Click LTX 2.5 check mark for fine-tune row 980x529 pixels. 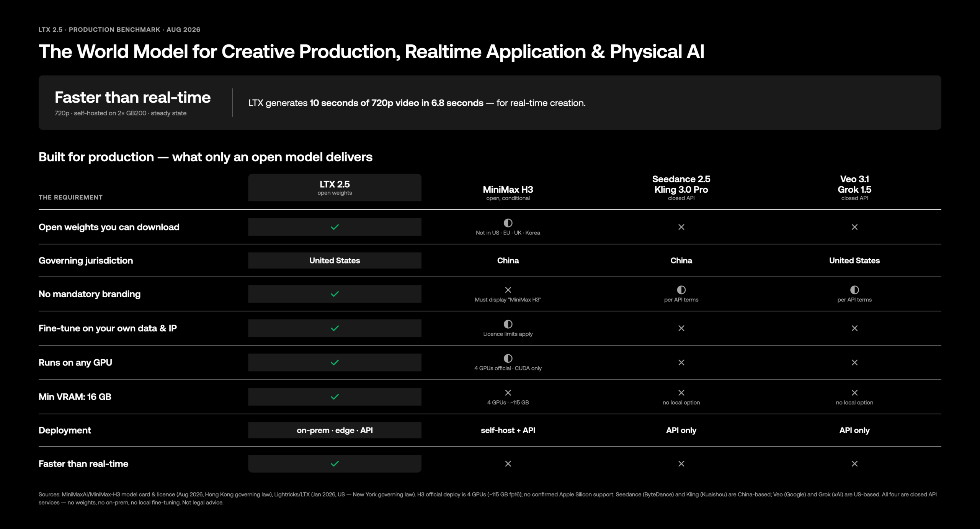(x=335, y=328)
